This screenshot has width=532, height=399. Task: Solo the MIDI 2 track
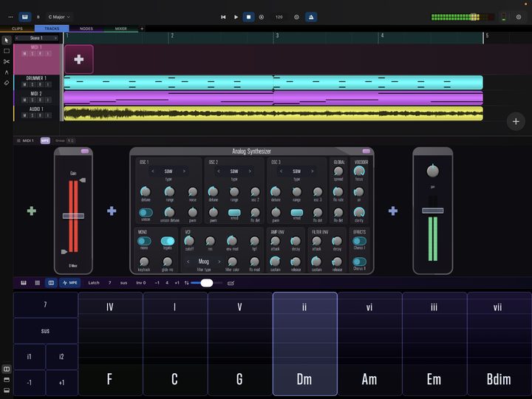pyautogui.click(x=33, y=100)
